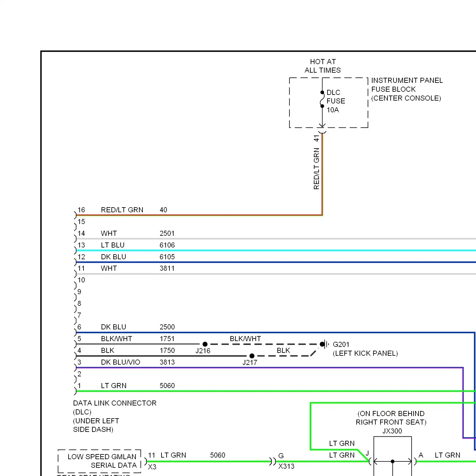
Task: Click 'BLK/WHT' label above the dashed wire
Action: 245,339
